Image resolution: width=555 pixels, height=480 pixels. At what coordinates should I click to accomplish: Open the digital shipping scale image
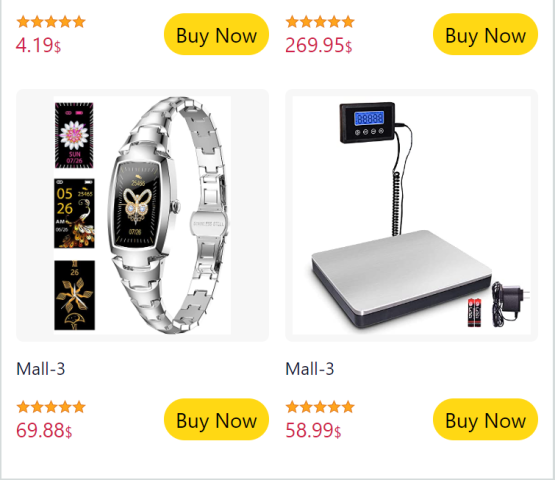(x=412, y=215)
